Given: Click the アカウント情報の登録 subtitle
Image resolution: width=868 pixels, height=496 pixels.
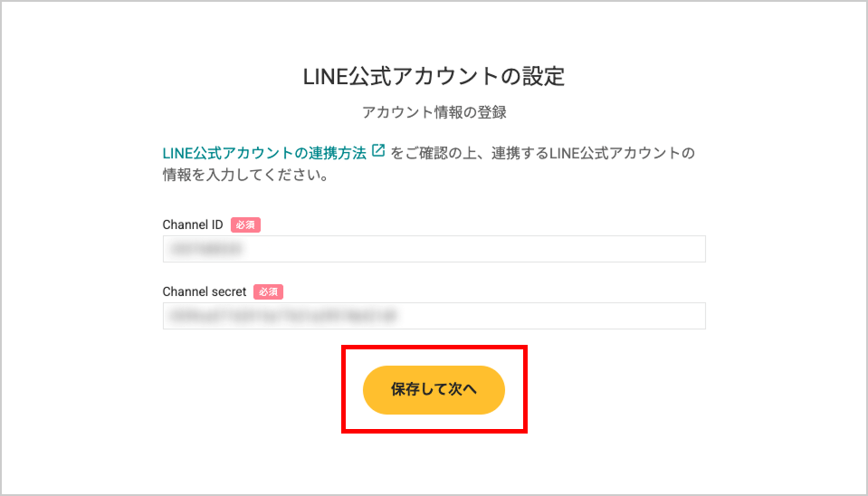Looking at the screenshot, I should (434, 112).
